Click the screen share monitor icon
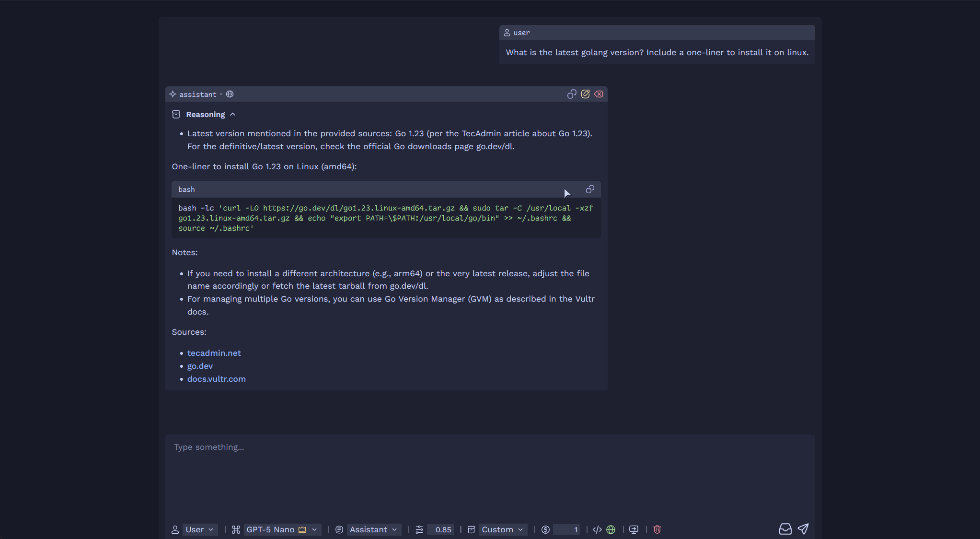The height and width of the screenshot is (539, 980). click(634, 529)
